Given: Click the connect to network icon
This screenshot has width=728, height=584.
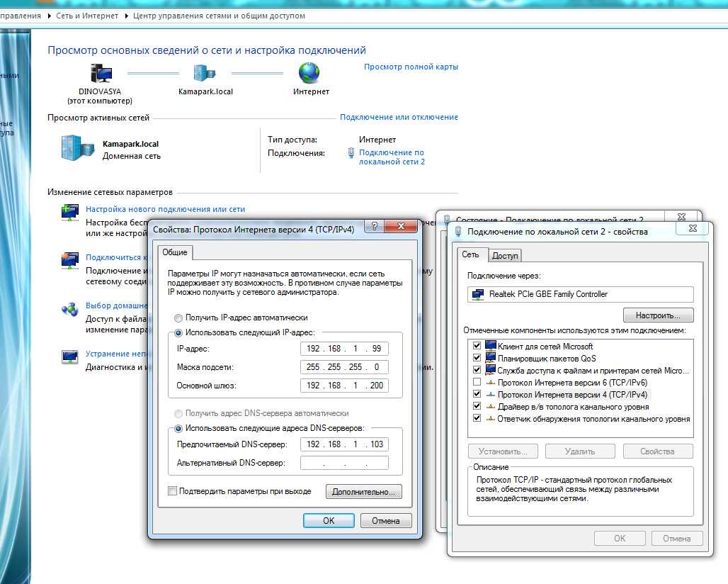Looking at the screenshot, I should pos(69,261).
